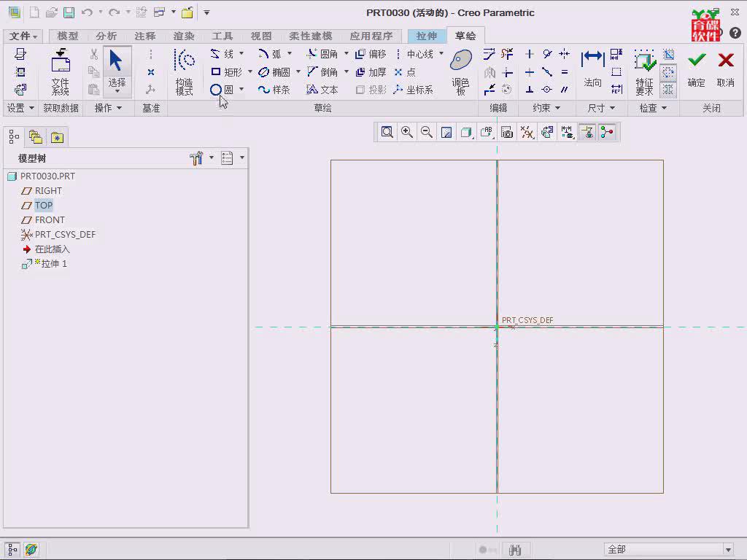Open the 全部 selection filter combo box
The image size is (747, 560).
tap(669, 549)
